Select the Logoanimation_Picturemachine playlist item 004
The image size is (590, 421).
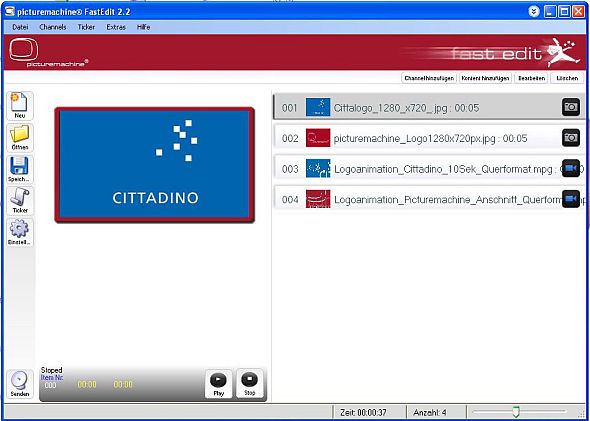point(429,199)
